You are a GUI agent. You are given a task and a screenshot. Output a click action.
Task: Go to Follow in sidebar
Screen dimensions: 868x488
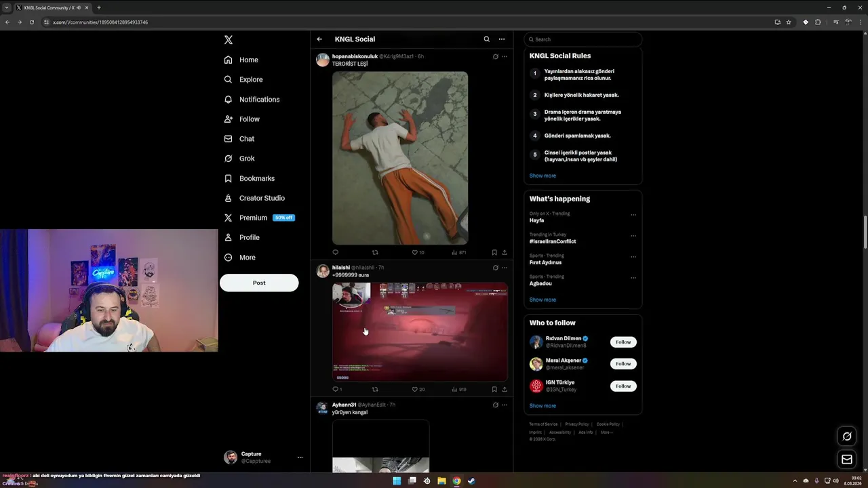[x=242, y=119]
